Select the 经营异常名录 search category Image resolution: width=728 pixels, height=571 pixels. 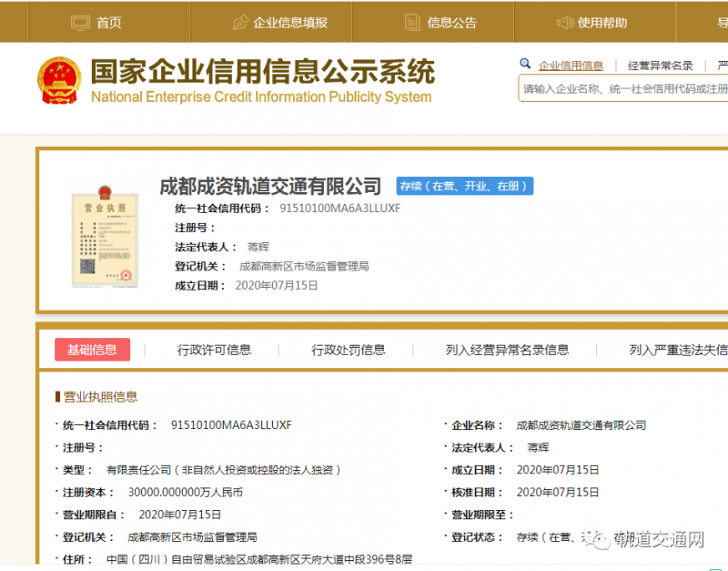[x=661, y=66]
